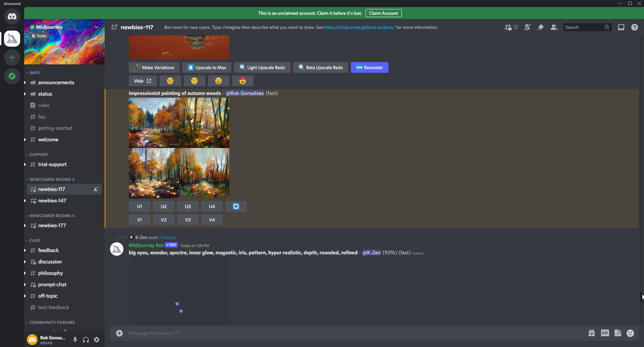The width and height of the screenshot is (644, 347).
Task: Open the discussion channel
Action: [64, 262]
